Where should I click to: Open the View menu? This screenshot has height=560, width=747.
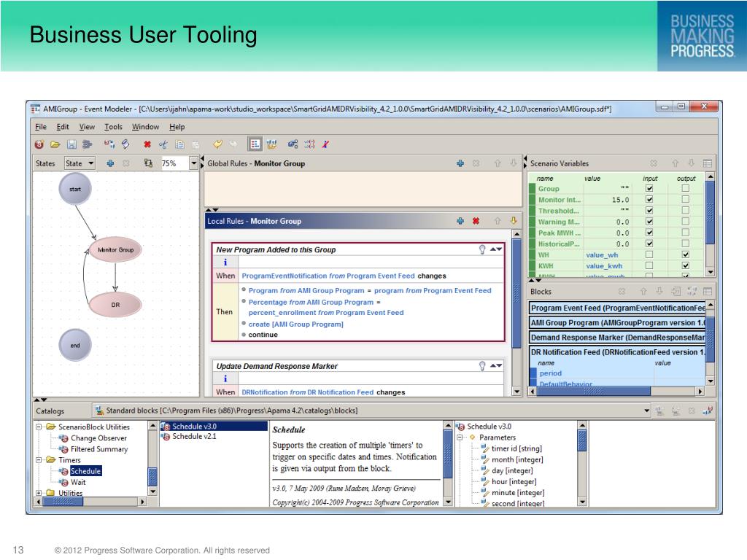(87, 127)
